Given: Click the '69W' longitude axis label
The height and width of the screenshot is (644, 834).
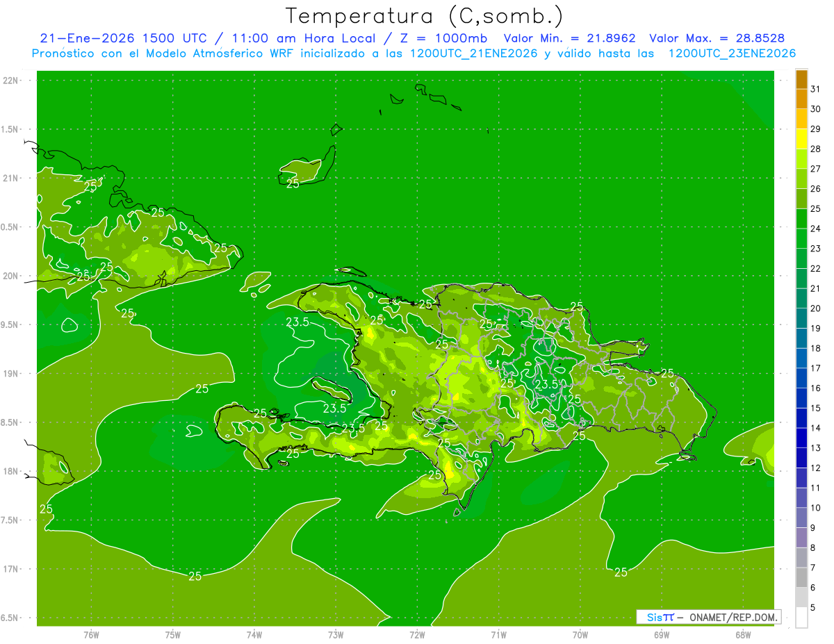Looking at the screenshot, I should pyautogui.click(x=662, y=635).
